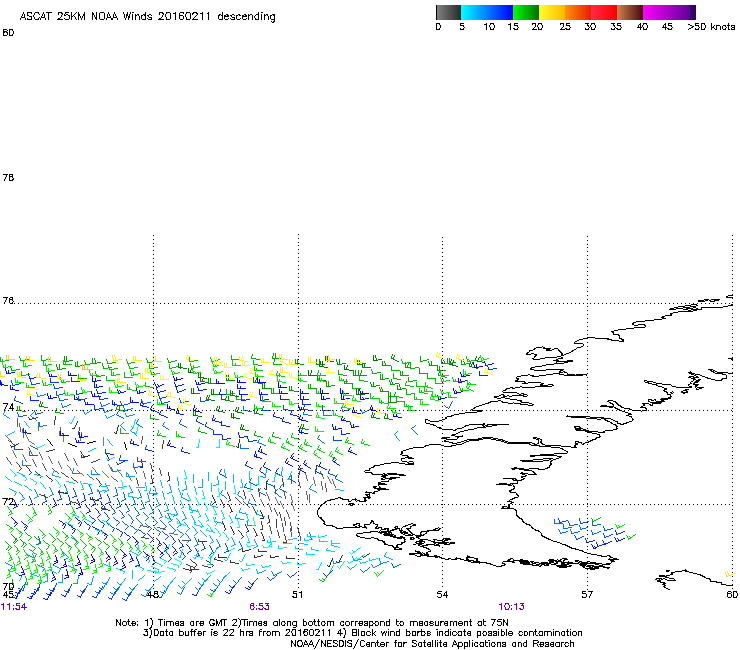Click the '54' longitude label
The height and width of the screenshot is (650, 740).
tap(442, 595)
